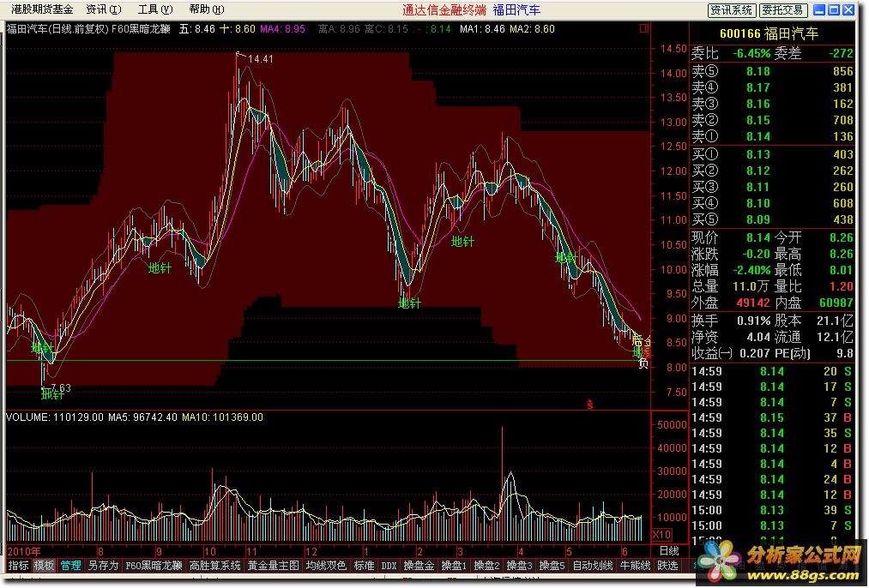Click the 日线 period selector
The height and width of the screenshot is (588, 869).
[669, 551]
